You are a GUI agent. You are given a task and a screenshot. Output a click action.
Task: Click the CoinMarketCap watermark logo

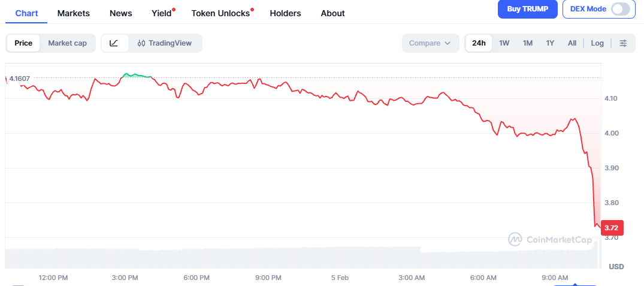(550, 240)
